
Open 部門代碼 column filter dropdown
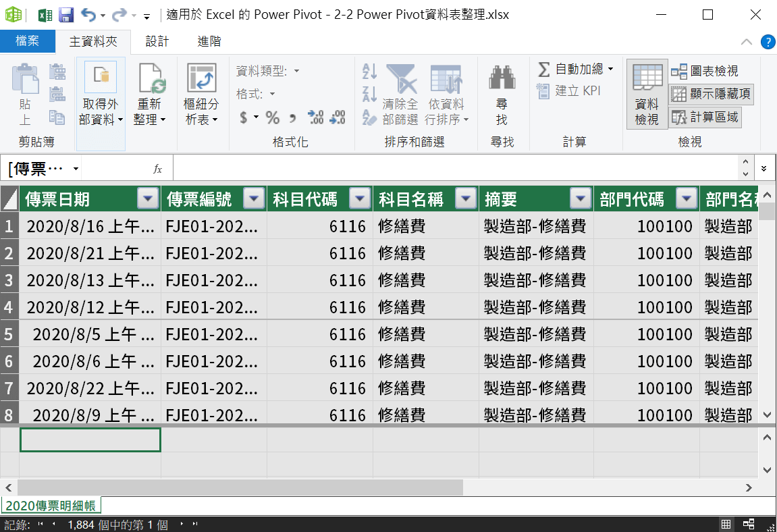coord(687,199)
